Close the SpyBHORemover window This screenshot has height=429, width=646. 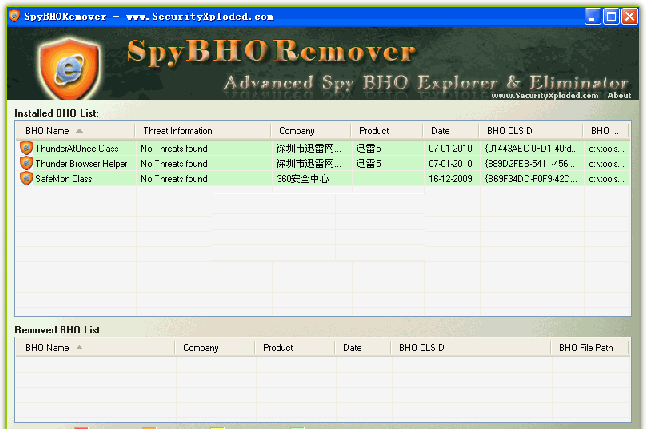tap(630, 16)
